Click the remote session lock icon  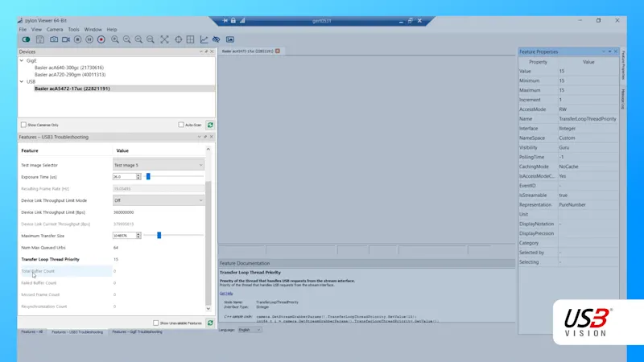point(233,21)
